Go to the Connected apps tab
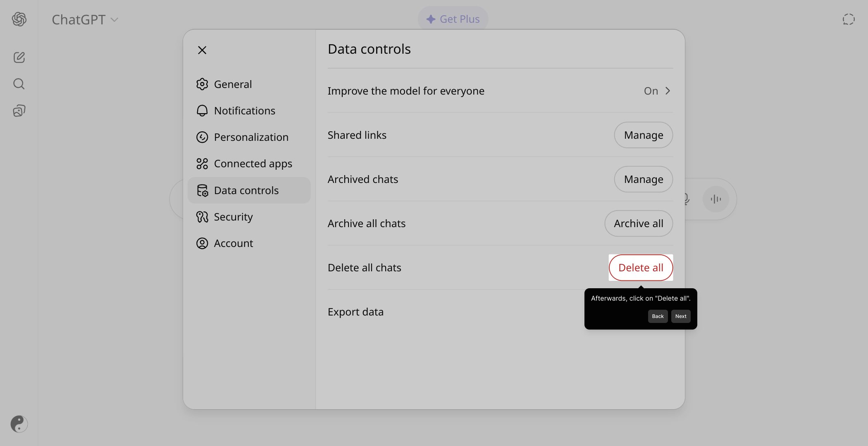Image resolution: width=868 pixels, height=446 pixels. click(x=249, y=164)
